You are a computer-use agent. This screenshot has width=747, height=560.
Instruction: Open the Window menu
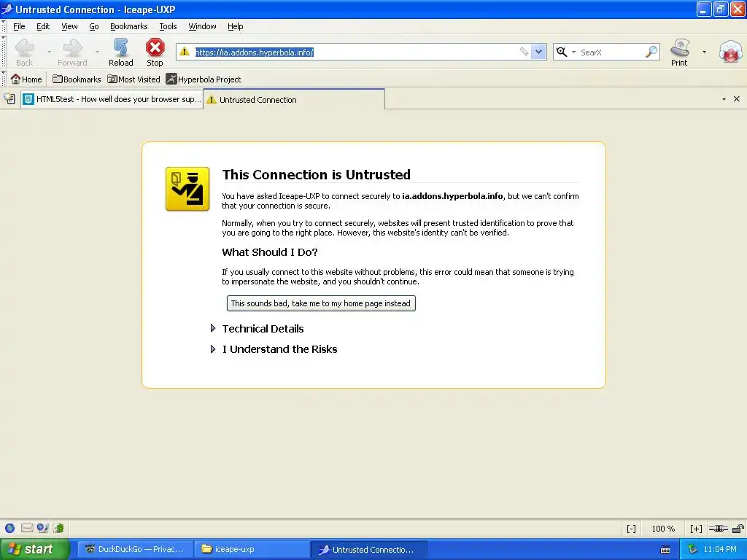click(202, 26)
